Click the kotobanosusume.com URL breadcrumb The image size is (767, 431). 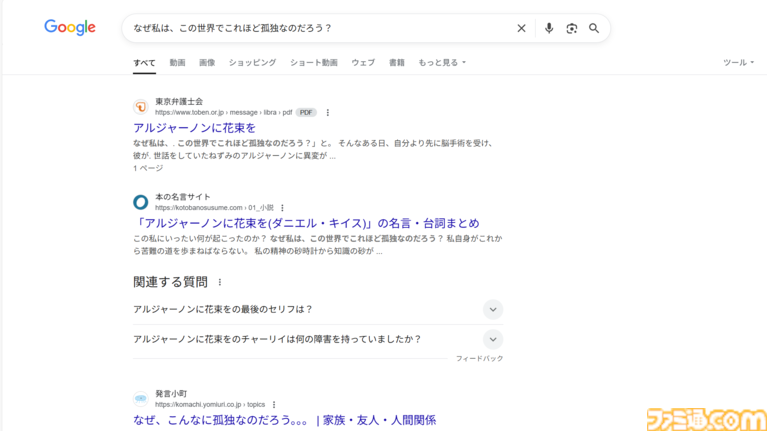(x=214, y=208)
